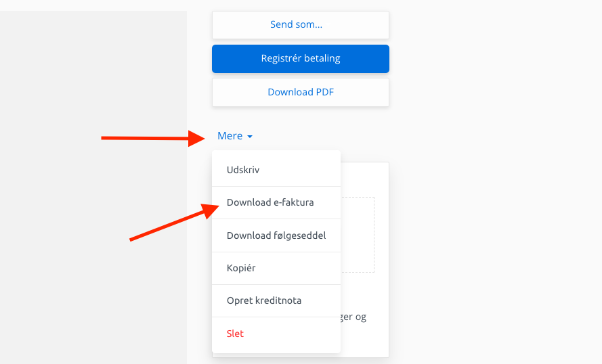Screen dimensions: 602x364
Task: Click the dashed upload area box
Action: tap(358, 235)
